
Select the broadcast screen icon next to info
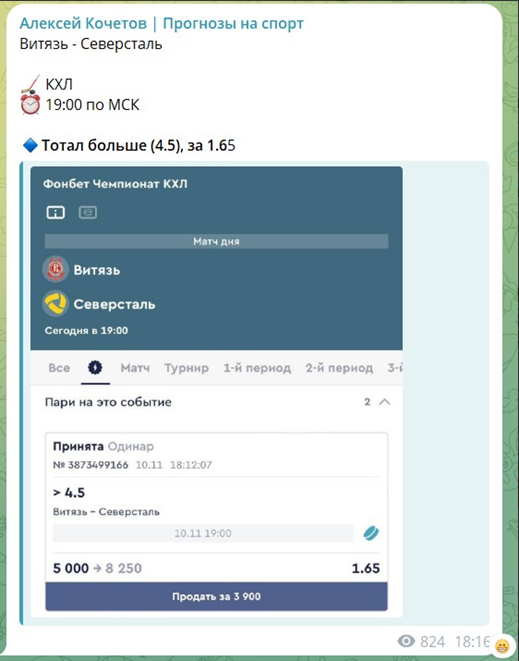88,212
